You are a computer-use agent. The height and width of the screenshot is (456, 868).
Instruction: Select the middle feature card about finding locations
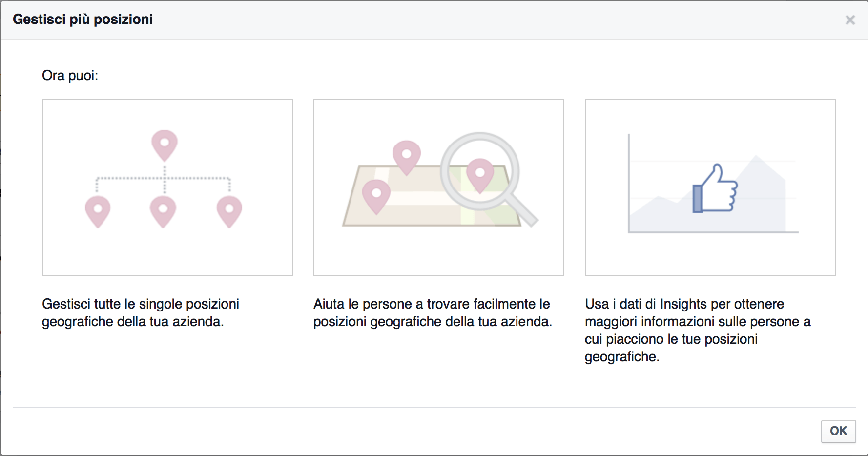click(x=438, y=188)
